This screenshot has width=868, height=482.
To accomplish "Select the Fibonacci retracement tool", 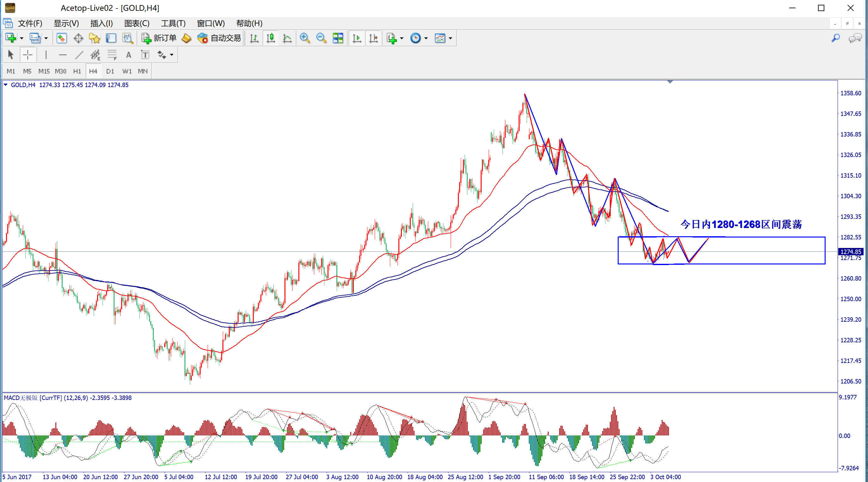I will click(x=112, y=55).
